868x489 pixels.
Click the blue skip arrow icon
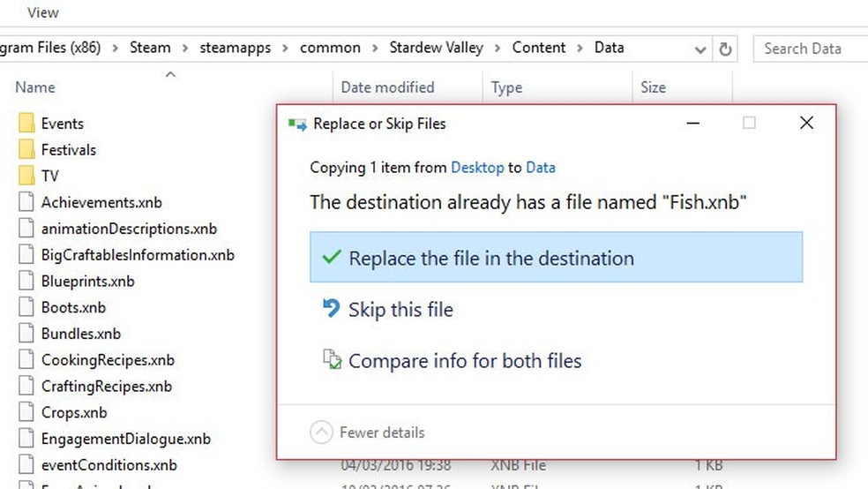[x=332, y=309]
